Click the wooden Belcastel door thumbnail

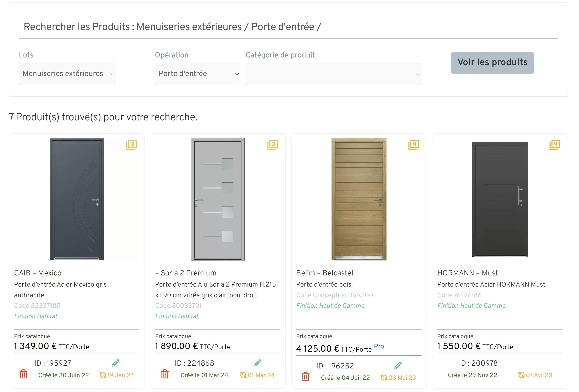tap(359, 199)
